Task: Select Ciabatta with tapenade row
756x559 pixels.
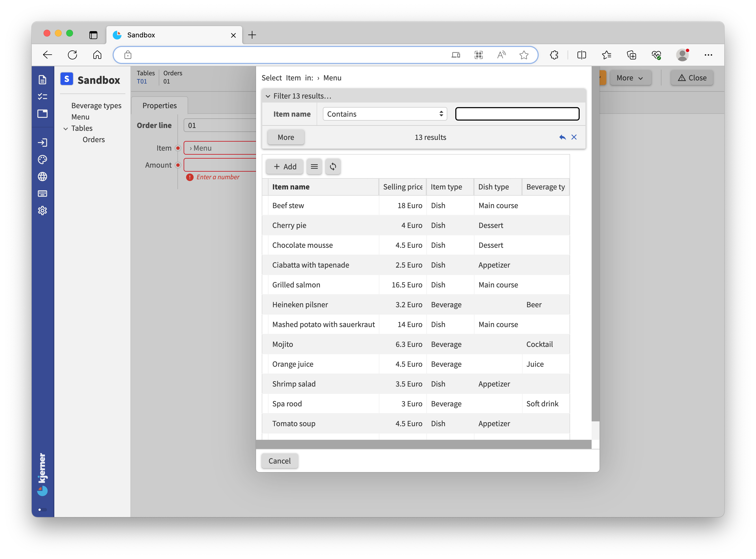Action: pyautogui.click(x=416, y=265)
